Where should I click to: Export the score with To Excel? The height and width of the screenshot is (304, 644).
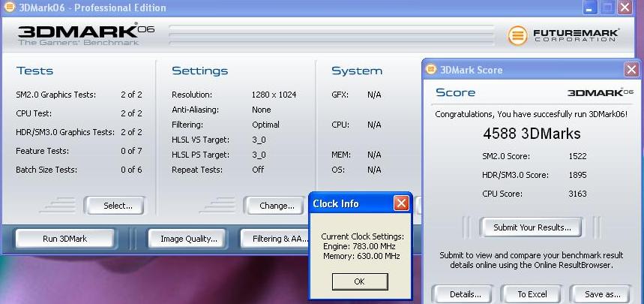click(531, 294)
